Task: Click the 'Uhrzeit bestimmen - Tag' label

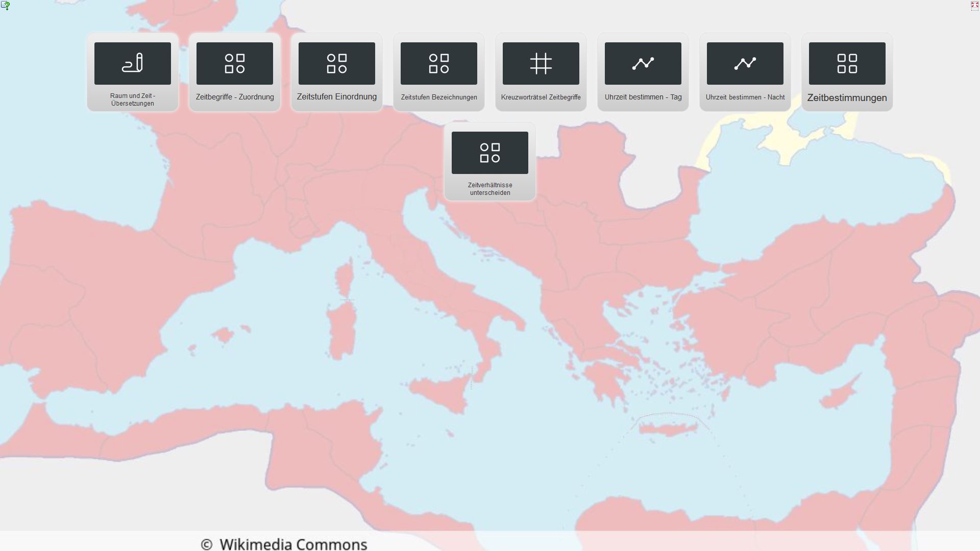Action: pos(643,97)
